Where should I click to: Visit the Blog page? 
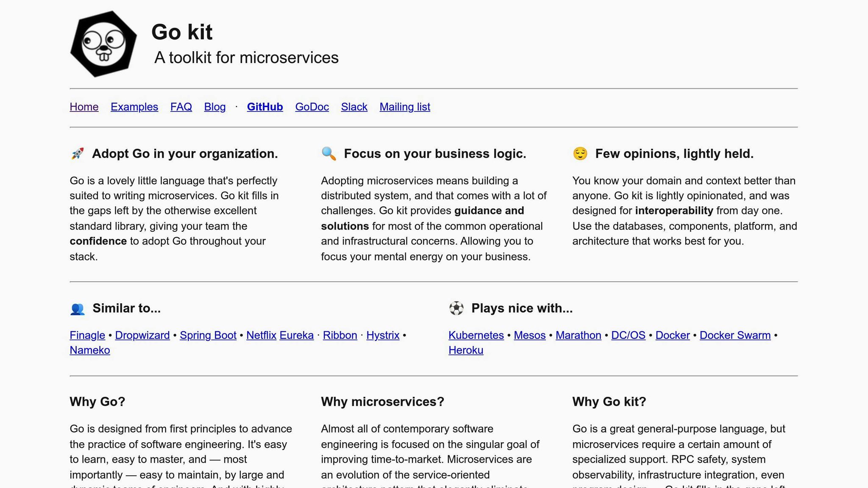[214, 107]
